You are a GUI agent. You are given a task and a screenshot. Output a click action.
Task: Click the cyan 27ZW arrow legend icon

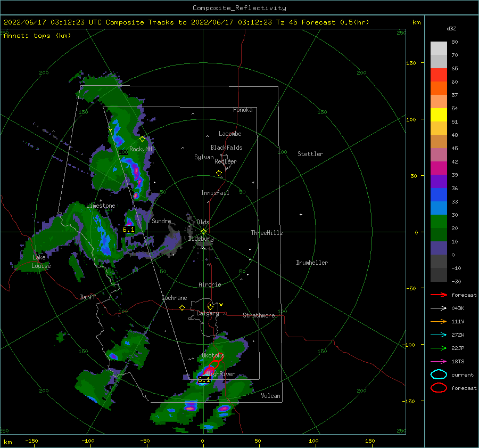pos(439,335)
